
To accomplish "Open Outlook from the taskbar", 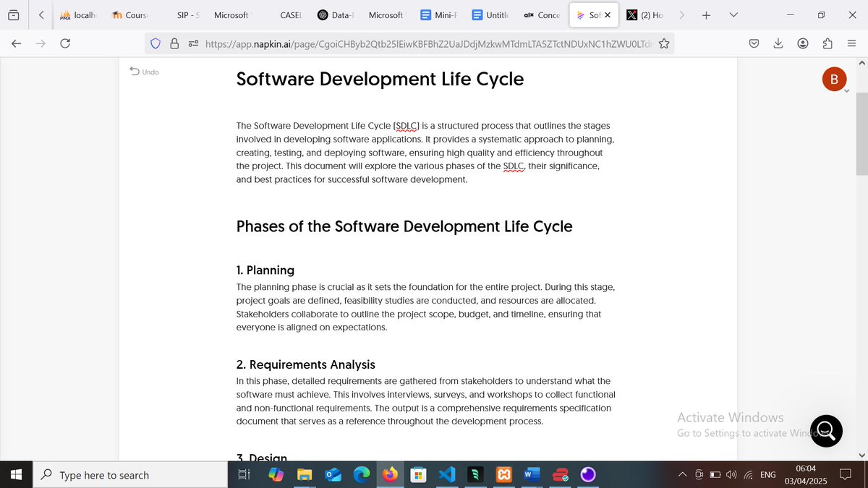I will (333, 475).
